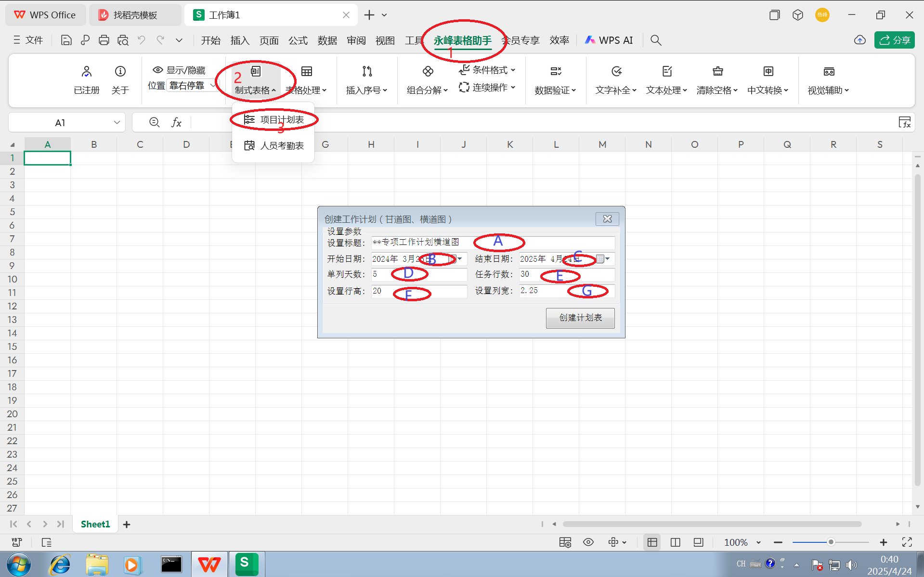Click the Data Validation icon
This screenshot has width=924, height=577.
coord(555,72)
